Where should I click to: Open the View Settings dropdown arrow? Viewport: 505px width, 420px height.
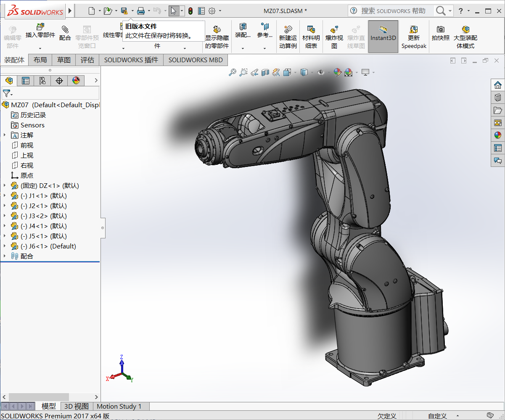pyautogui.click(x=373, y=72)
